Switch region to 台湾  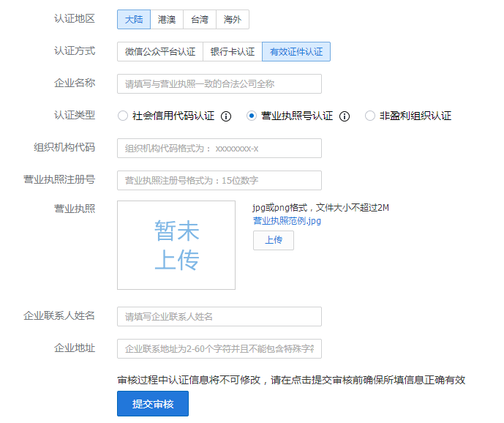(200, 20)
